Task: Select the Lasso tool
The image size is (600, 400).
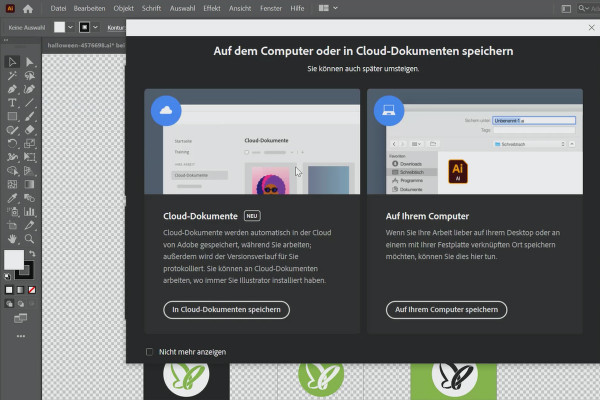Action: [x=29, y=75]
